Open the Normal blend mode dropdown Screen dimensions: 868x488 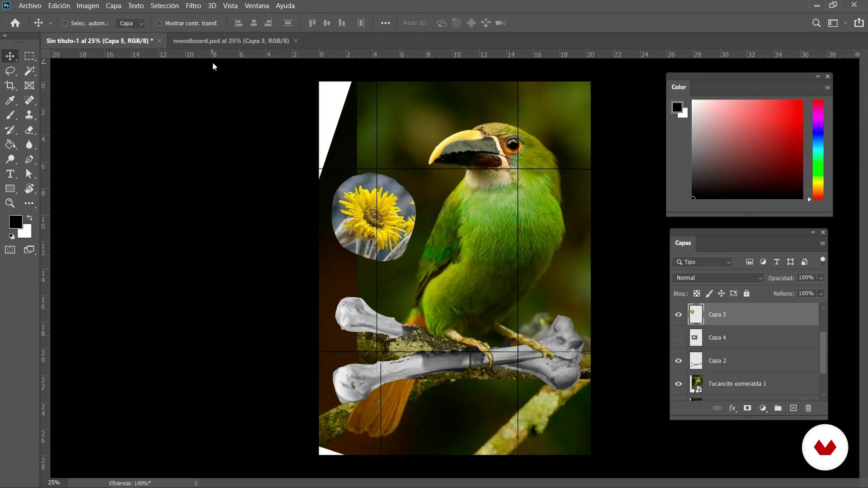(x=718, y=278)
